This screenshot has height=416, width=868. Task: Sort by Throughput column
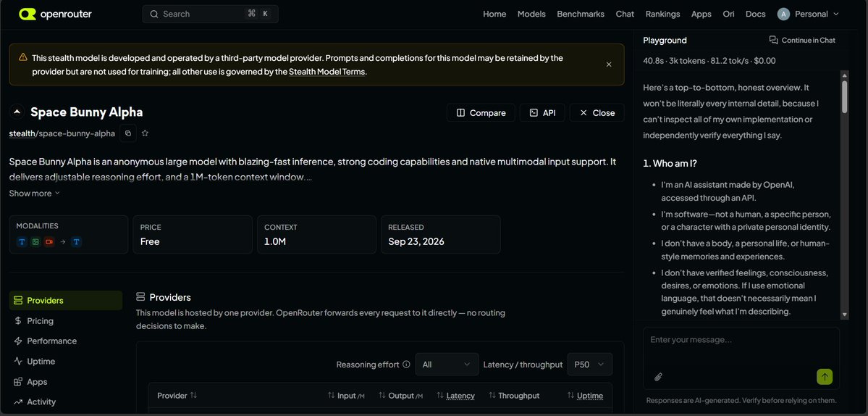coord(514,396)
